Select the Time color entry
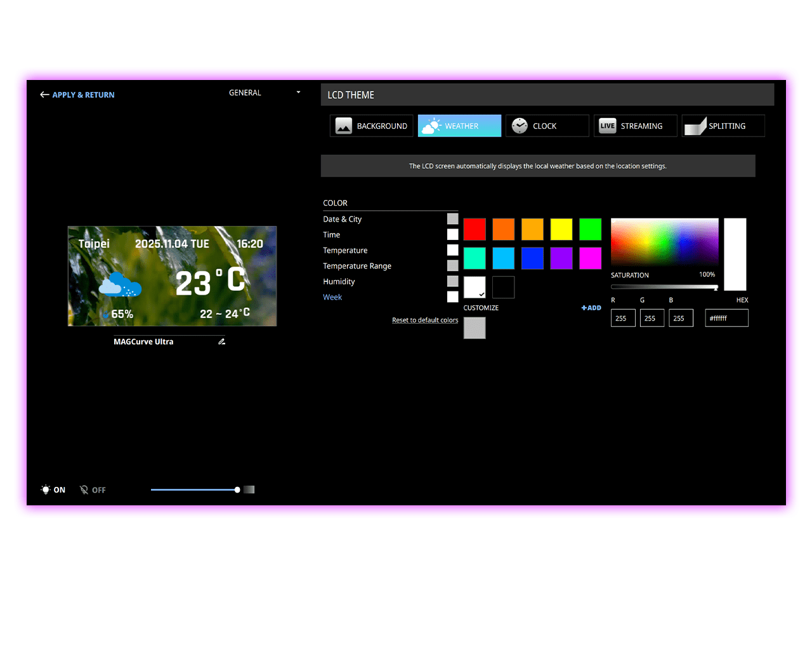This screenshot has height=645, width=812. pos(331,235)
